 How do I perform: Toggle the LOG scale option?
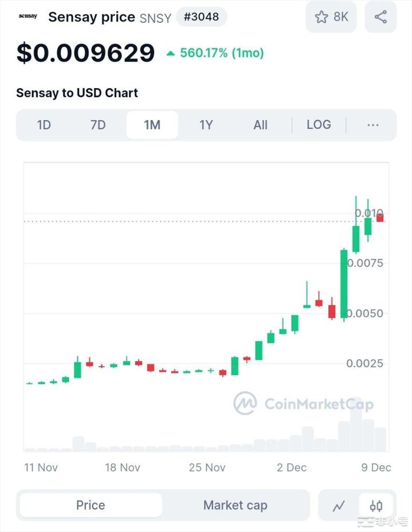319,125
